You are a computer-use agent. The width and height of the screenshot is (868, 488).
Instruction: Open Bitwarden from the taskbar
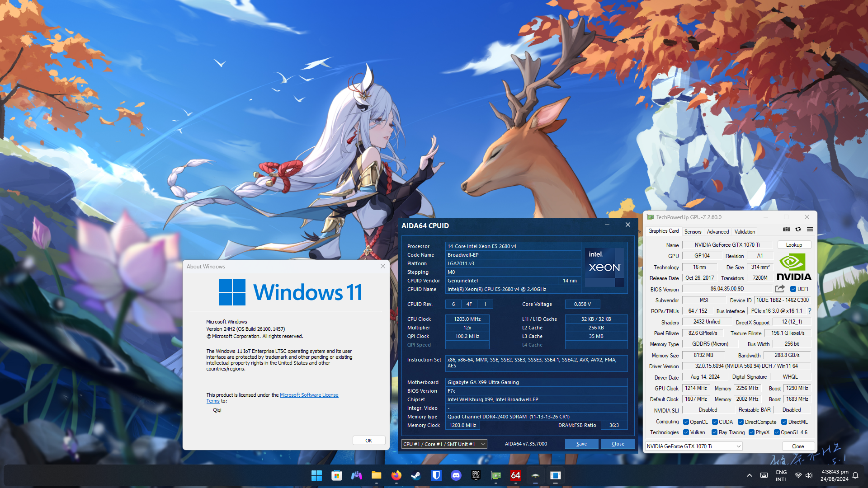436,475
